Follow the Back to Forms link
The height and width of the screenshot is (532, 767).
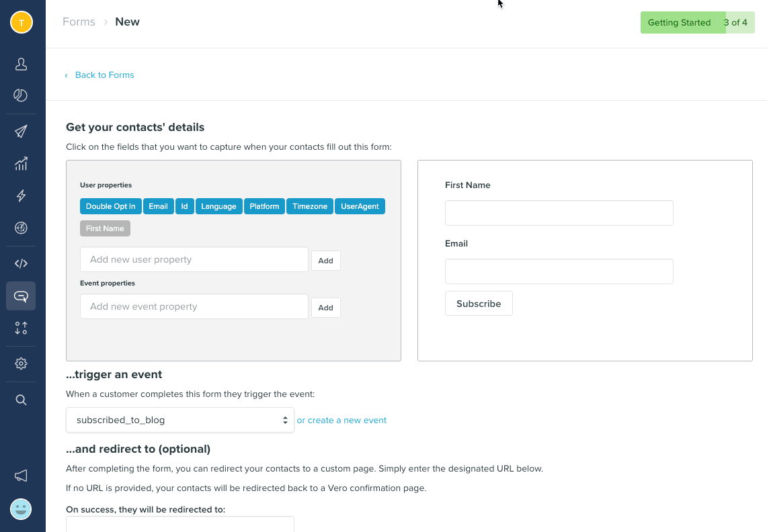pos(104,75)
